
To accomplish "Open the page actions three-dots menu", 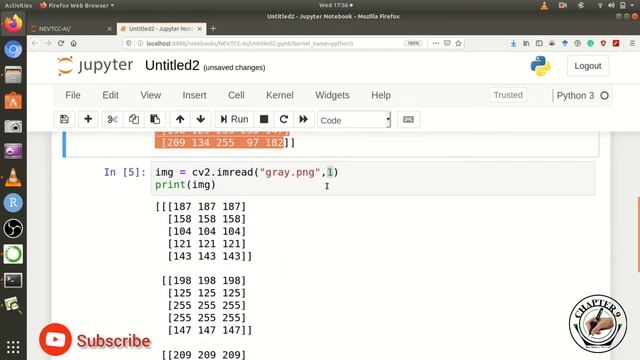I will coord(436,43).
